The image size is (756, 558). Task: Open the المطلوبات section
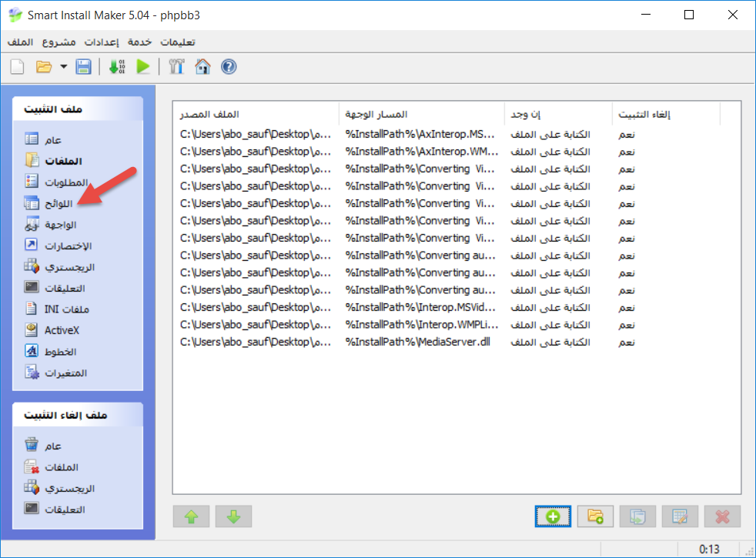pos(56,182)
